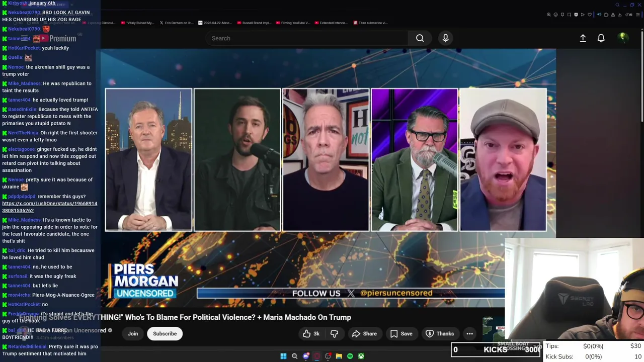Click the browser pin icon
644x362 pixels.
click(562, 15)
